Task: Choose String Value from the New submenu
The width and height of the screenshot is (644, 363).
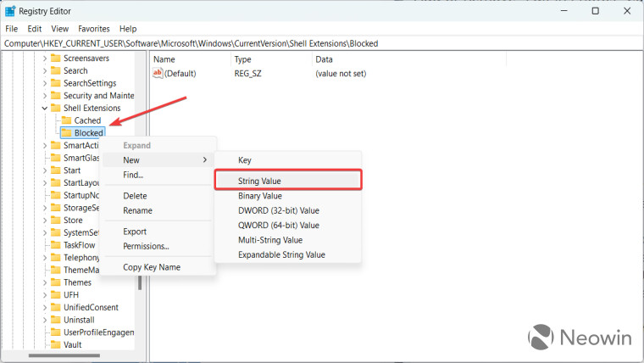Action: coord(288,181)
